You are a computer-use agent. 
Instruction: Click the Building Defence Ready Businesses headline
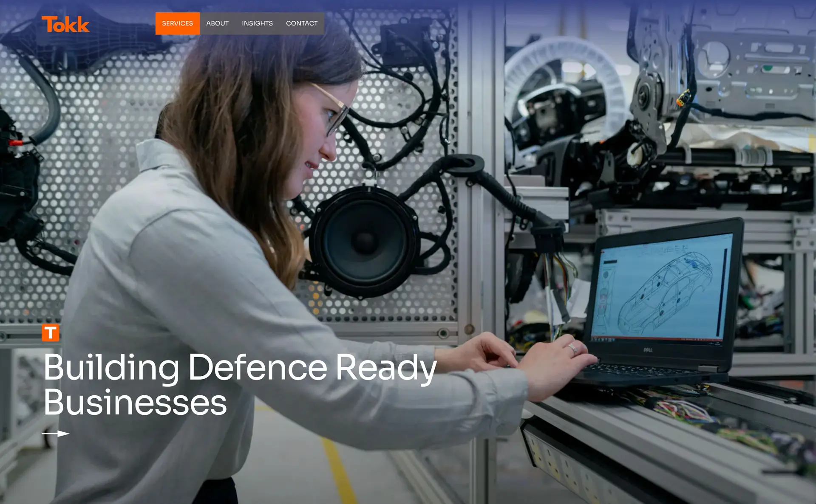point(240,384)
